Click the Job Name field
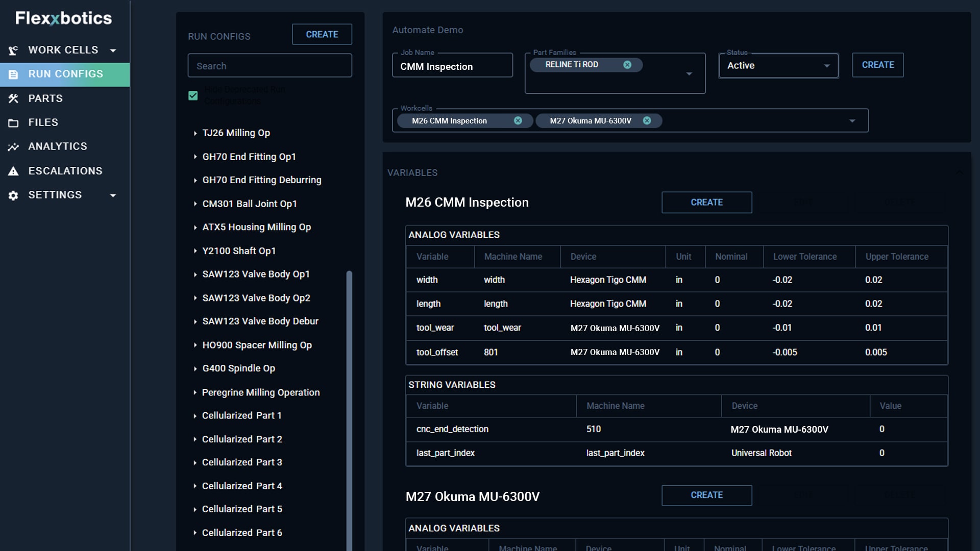Screen dimensions: 980x551 452,66
